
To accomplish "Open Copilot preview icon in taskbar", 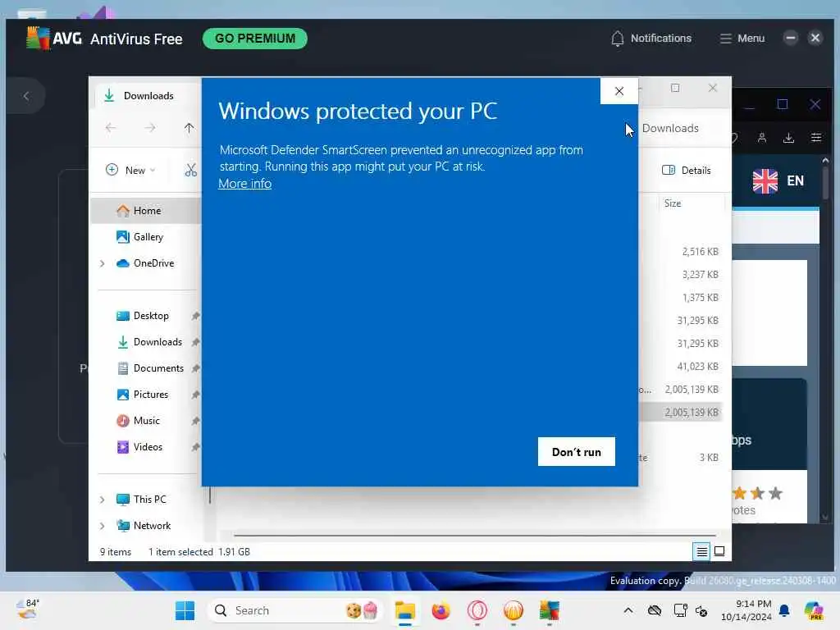I will pyautogui.click(x=813, y=610).
